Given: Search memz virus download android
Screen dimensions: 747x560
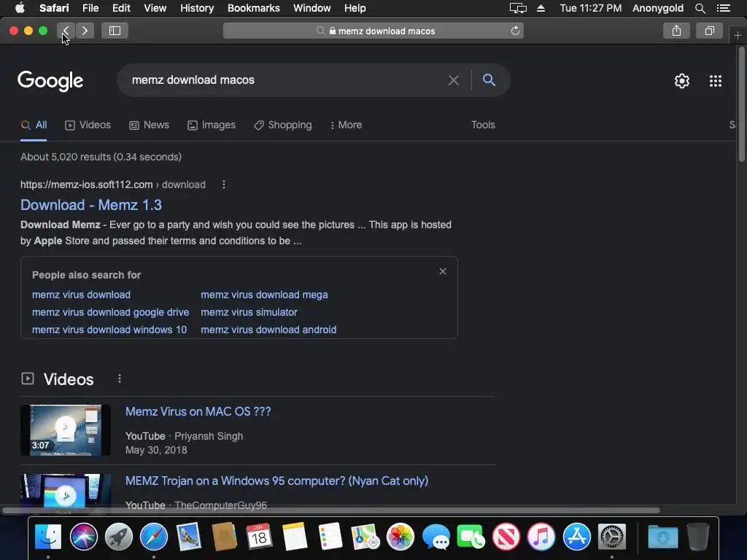Looking at the screenshot, I should pyautogui.click(x=268, y=330).
